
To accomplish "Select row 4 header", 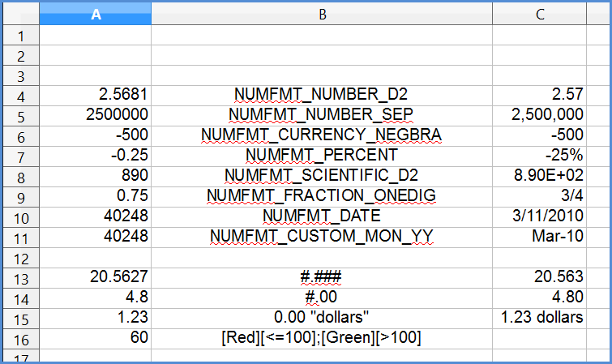I will [19, 93].
